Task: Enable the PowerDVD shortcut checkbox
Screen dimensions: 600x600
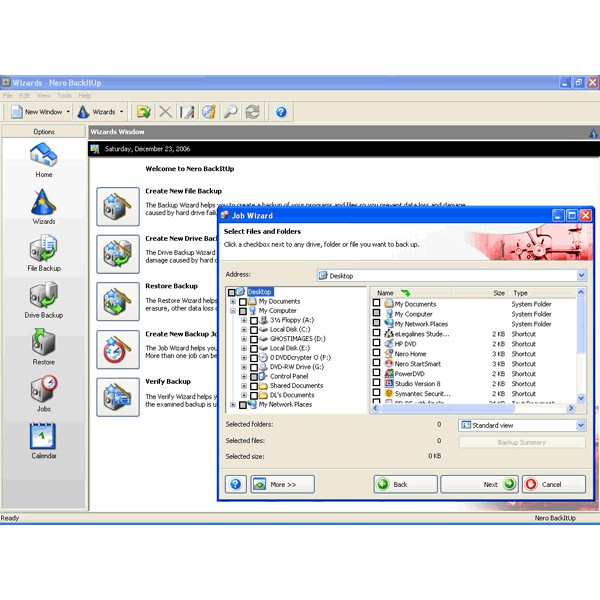Action: click(377, 374)
